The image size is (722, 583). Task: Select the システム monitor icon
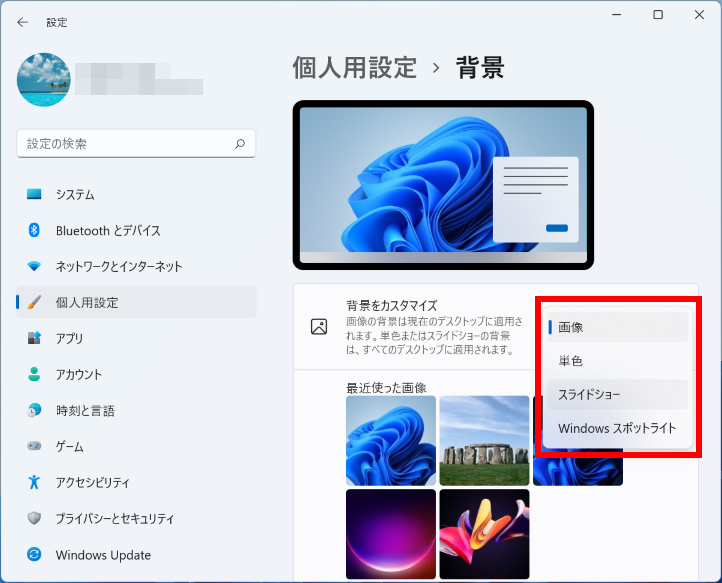(34, 194)
